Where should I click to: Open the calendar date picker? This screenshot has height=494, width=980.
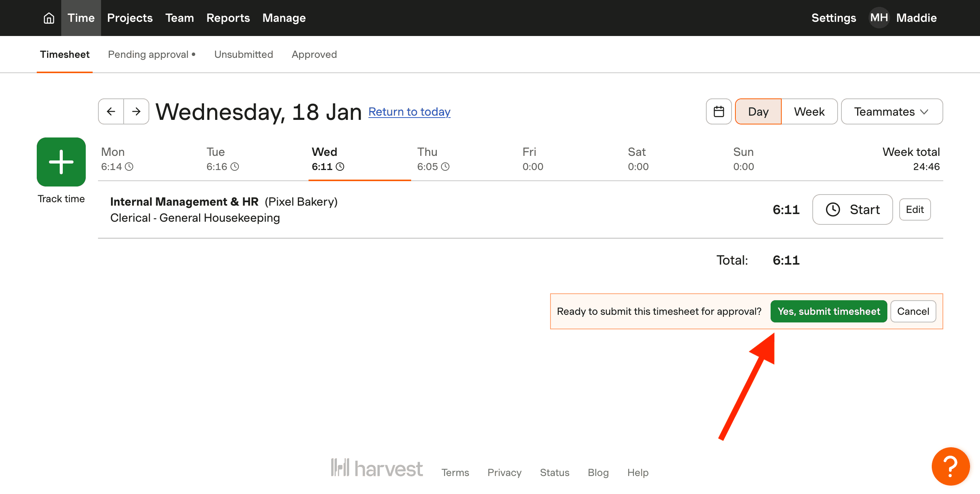[x=719, y=111]
